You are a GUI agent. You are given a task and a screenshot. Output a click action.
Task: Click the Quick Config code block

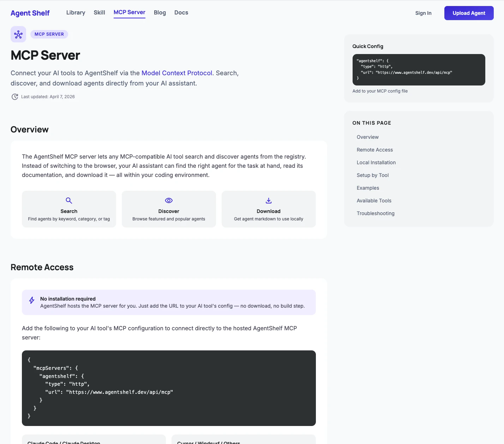tap(419, 70)
